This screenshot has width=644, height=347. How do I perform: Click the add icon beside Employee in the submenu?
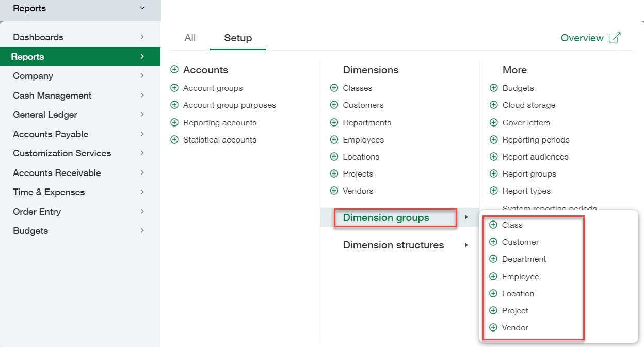(493, 276)
